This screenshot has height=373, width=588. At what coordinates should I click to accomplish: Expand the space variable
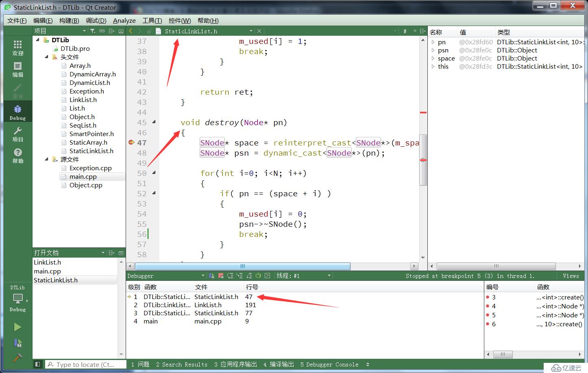point(433,58)
